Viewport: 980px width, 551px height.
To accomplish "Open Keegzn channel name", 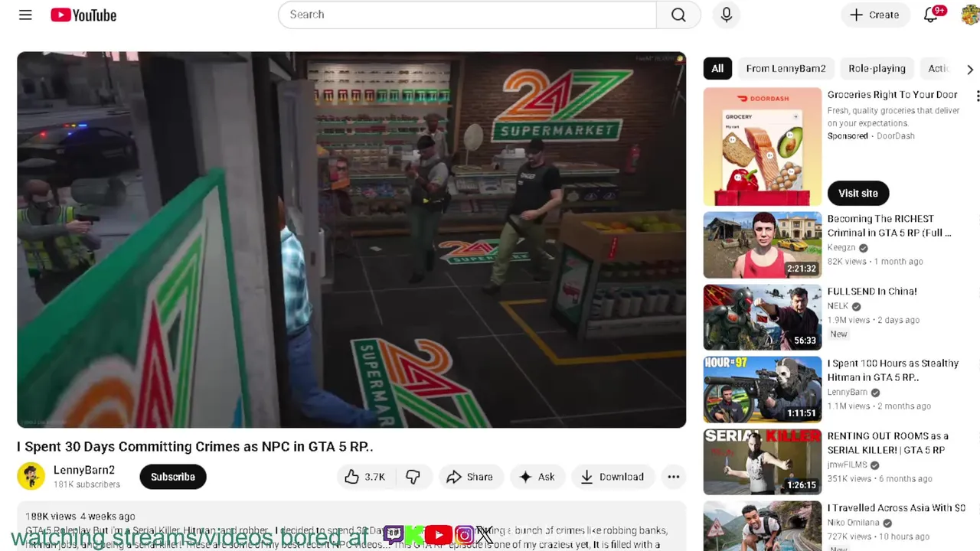I will coord(841,248).
